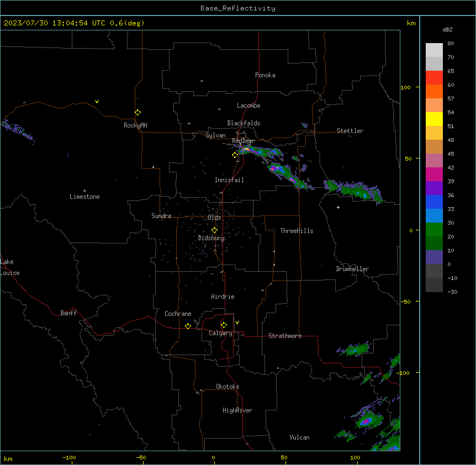Select the light blue 30-33 dBZ swatch
Viewport: 476px width, 465px height.
click(x=434, y=215)
